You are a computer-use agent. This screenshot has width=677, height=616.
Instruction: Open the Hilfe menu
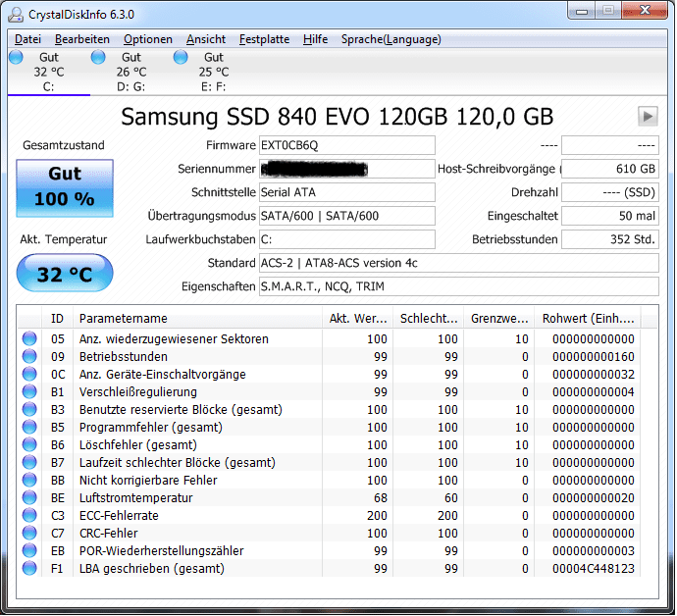click(315, 39)
